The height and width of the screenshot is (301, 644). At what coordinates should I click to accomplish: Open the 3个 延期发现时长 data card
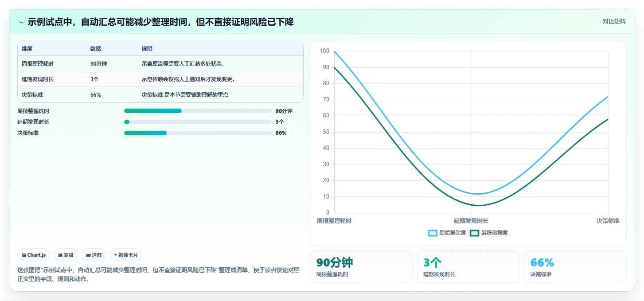pyautogui.click(x=468, y=267)
